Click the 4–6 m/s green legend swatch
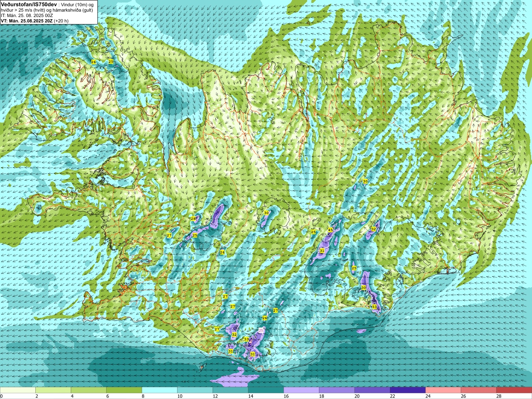532x399 pixels. click(x=89, y=390)
